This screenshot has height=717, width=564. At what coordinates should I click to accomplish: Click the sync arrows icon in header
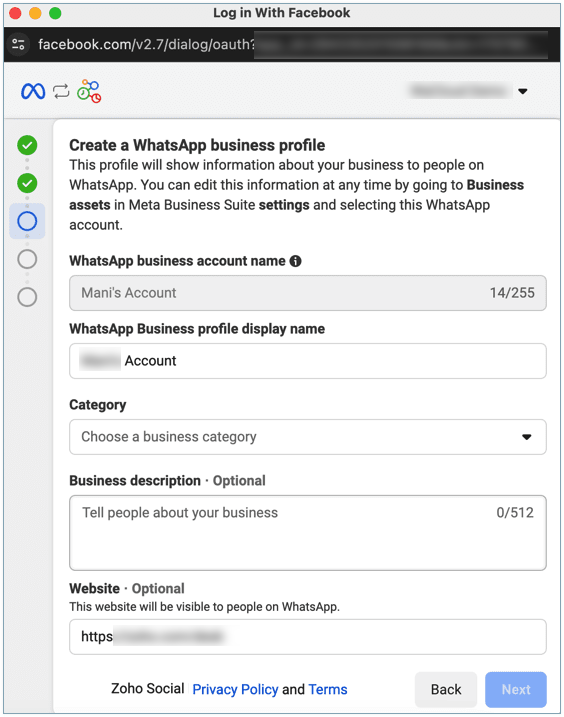(61, 91)
